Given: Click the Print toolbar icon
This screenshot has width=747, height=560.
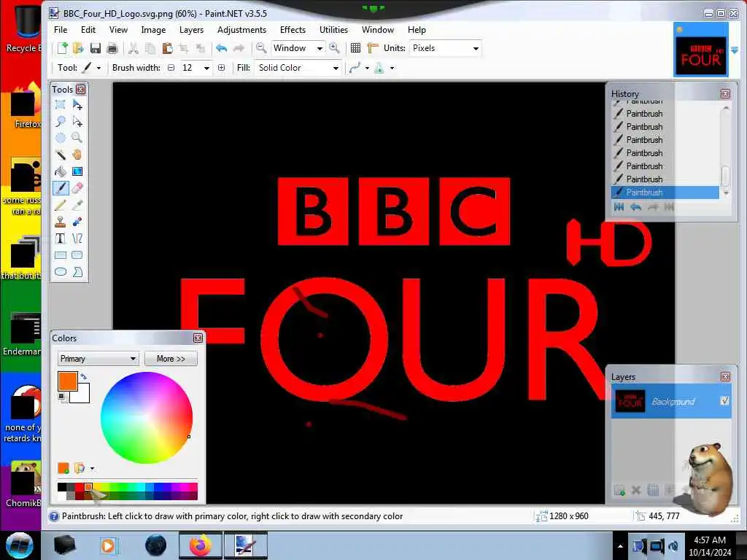Looking at the screenshot, I should click(x=112, y=48).
